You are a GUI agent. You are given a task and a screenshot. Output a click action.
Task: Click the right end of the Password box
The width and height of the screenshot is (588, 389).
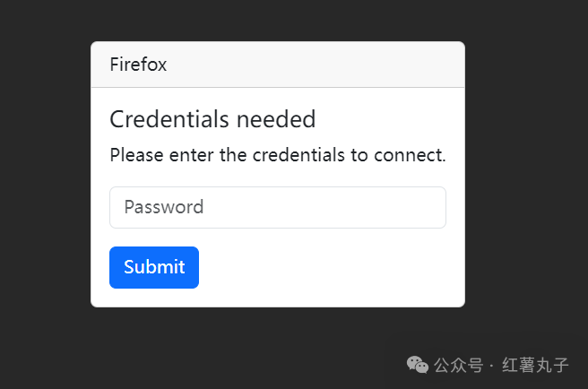tap(430, 207)
